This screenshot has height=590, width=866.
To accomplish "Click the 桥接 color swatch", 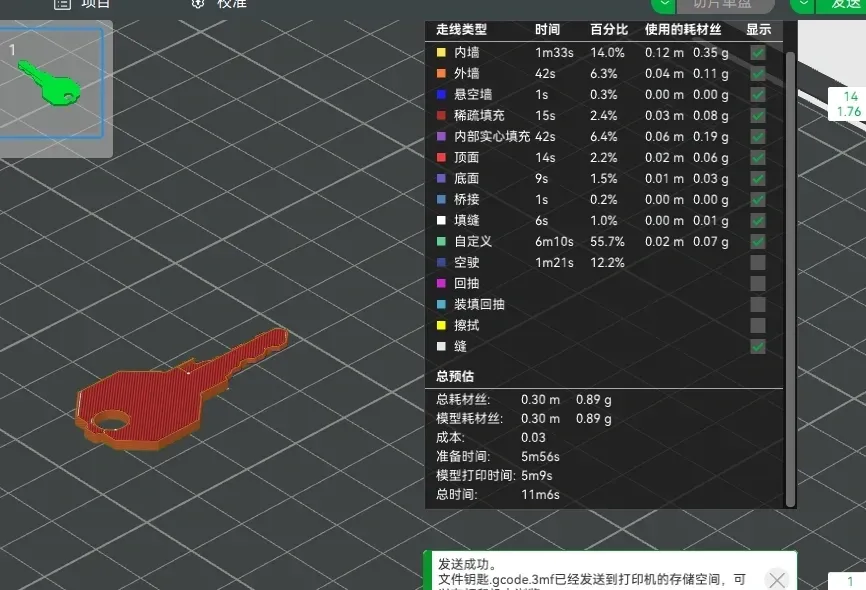I will click(x=441, y=199).
